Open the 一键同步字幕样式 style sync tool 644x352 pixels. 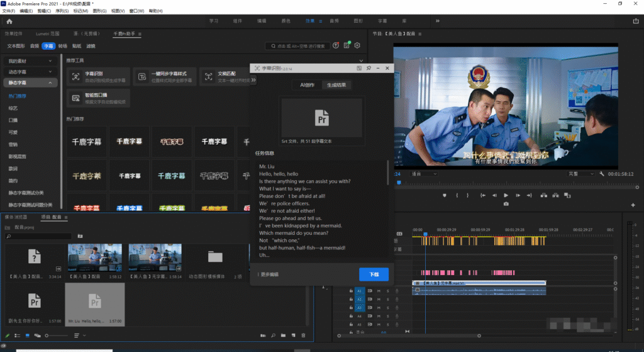165,77
